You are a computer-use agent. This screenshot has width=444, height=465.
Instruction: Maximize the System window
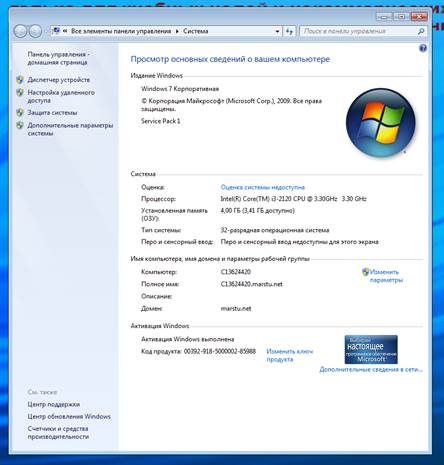click(402, 16)
